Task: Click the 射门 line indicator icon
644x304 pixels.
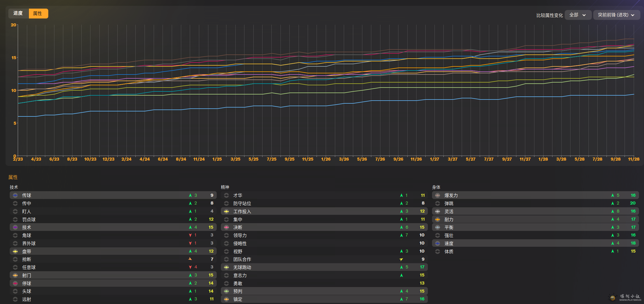Action: (x=15, y=275)
